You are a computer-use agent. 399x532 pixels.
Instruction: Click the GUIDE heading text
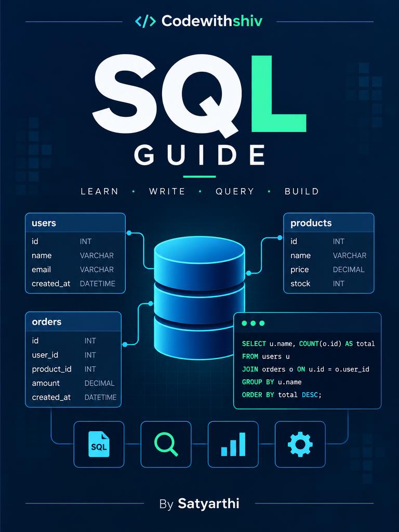click(x=199, y=155)
